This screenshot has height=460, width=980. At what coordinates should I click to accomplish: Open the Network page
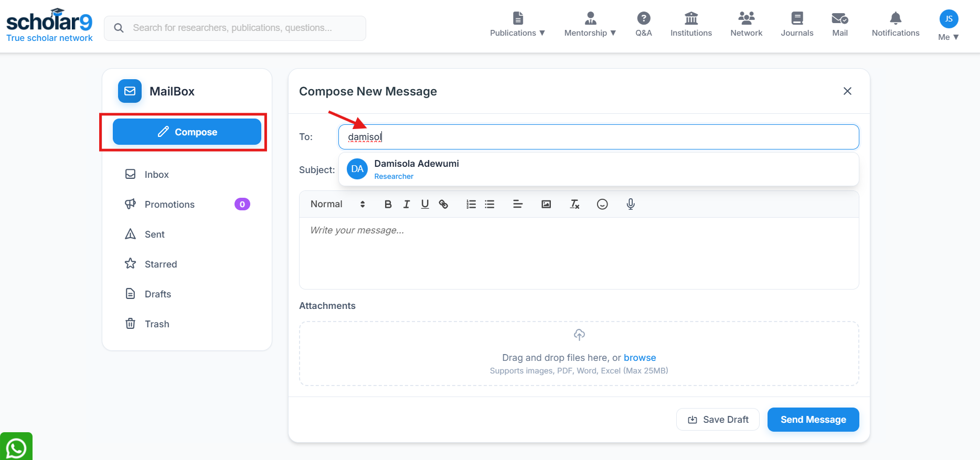click(x=746, y=25)
